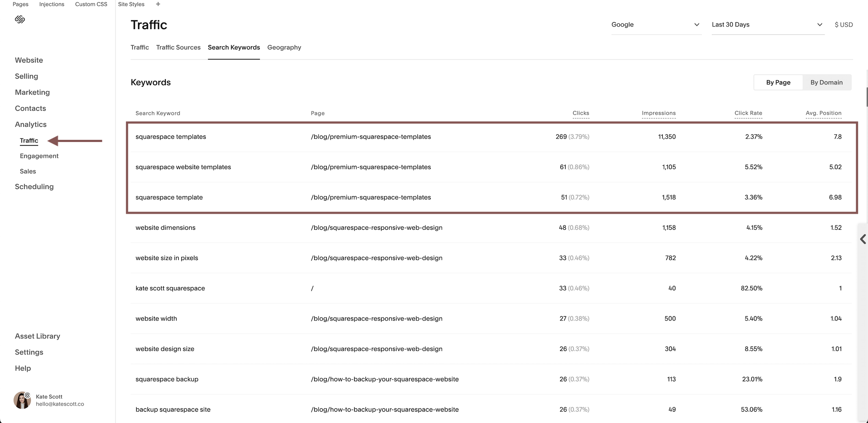Open Settings in sidebar

coord(29,352)
